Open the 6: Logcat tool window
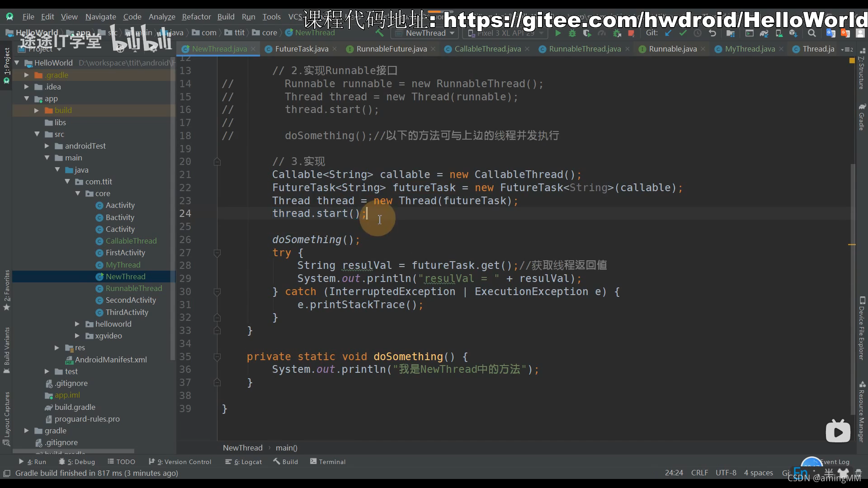 pos(243,462)
